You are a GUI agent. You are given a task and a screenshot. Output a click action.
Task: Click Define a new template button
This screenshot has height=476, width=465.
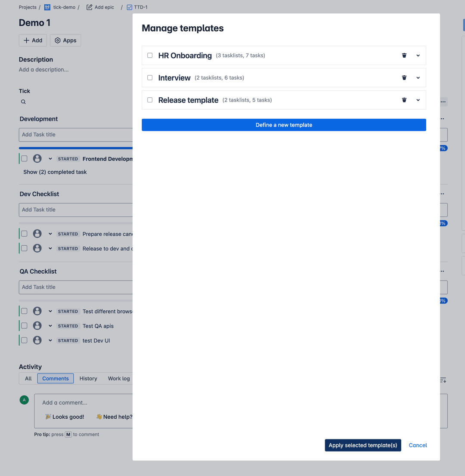coord(284,125)
